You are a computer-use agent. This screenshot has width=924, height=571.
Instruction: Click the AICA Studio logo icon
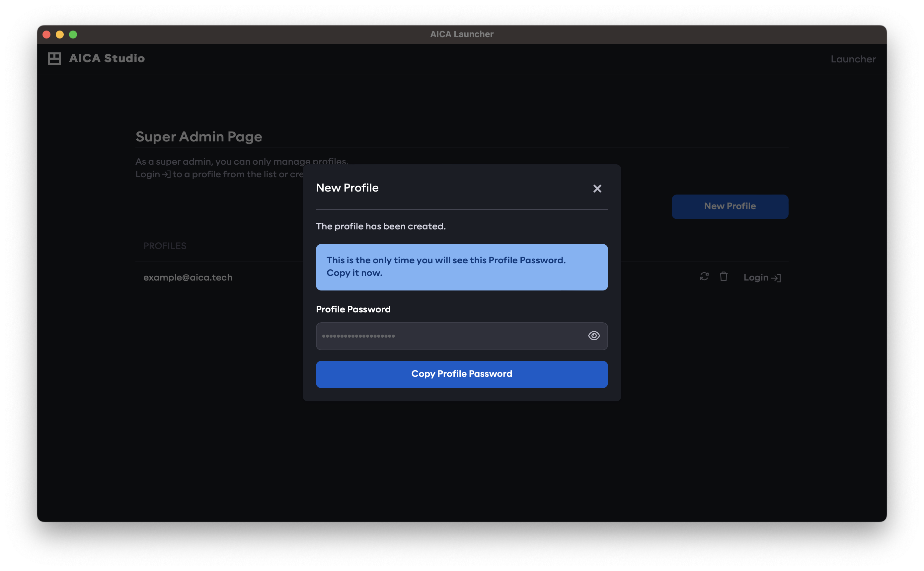[x=54, y=58]
